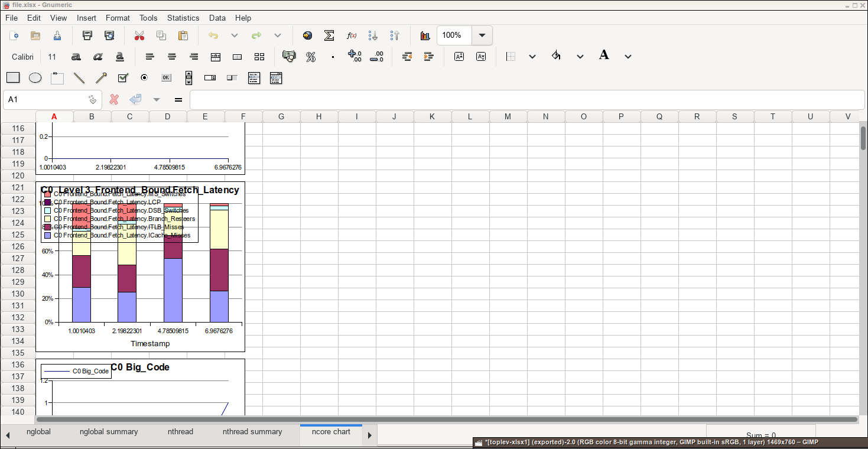This screenshot has width=868, height=449.
Task: Redo the undone action
Action: tap(256, 35)
